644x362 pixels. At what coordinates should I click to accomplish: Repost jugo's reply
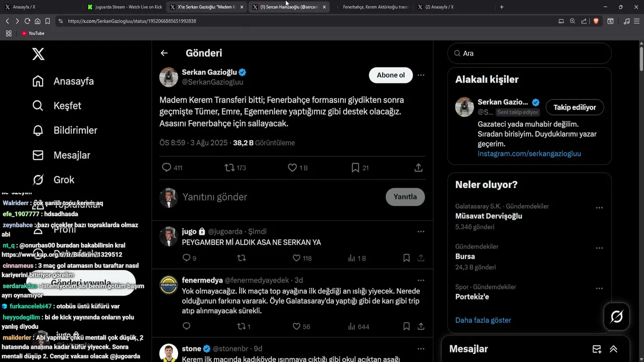tap(242, 258)
